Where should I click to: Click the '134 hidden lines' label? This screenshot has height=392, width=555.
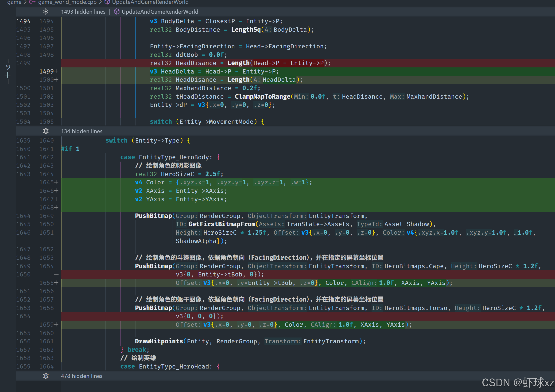pos(82,131)
